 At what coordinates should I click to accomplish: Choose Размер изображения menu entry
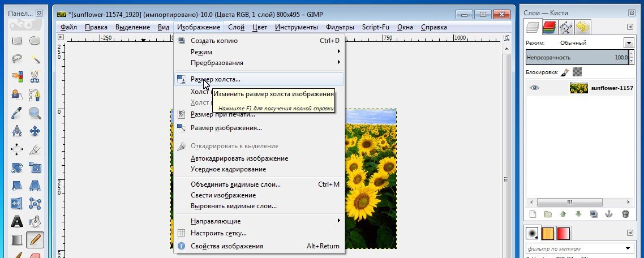(x=260, y=128)
